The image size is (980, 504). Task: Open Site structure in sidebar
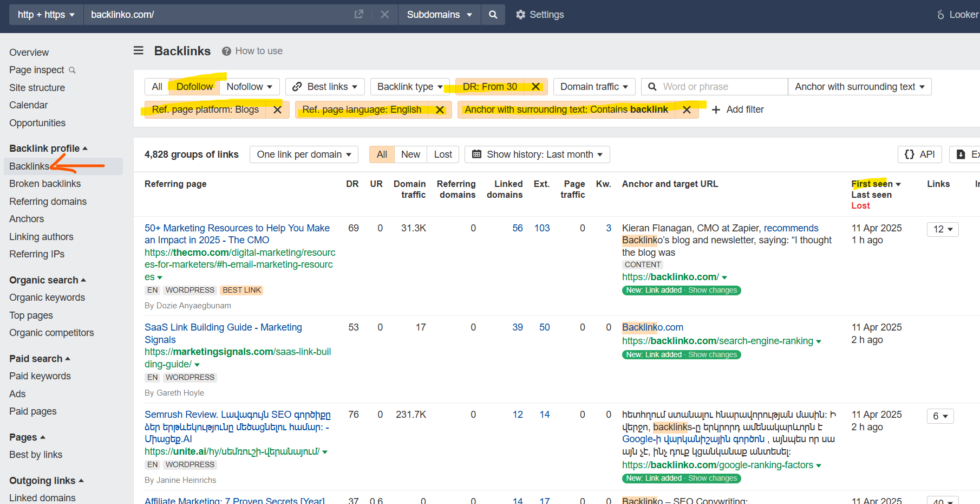pos(37,88)
